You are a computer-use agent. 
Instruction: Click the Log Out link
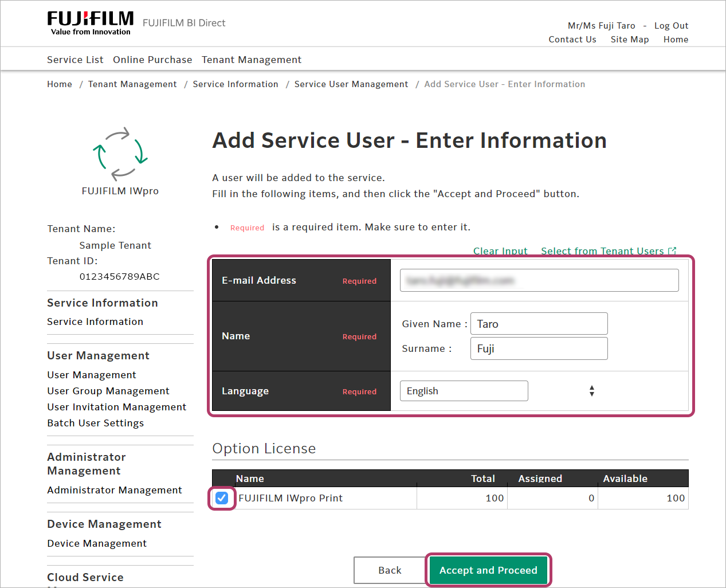[x=671, y=26]
